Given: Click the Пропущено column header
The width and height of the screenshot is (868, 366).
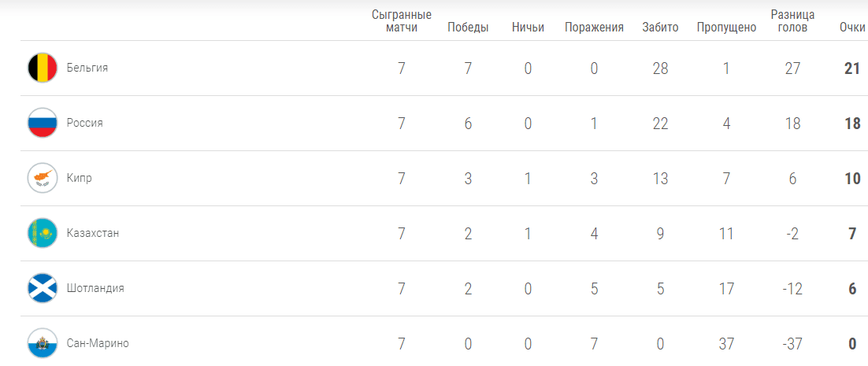Looking at the screenshot, I should point(726,28).
